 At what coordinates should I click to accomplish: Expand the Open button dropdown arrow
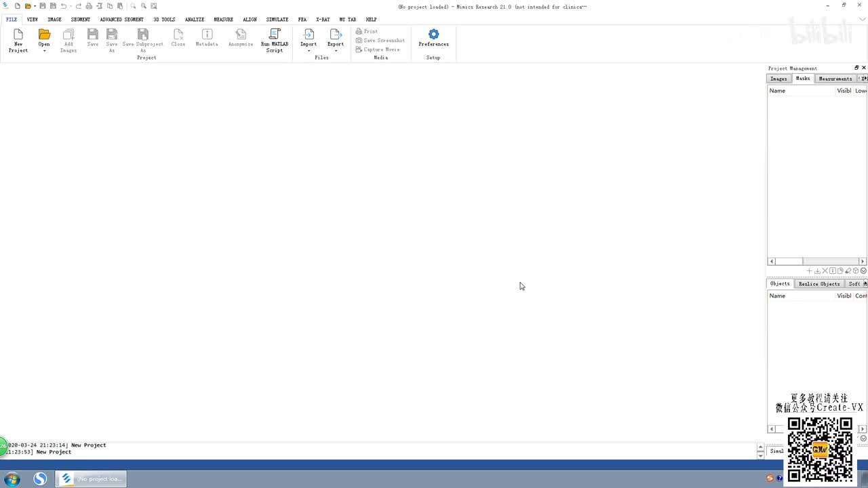tap(44, 51)
